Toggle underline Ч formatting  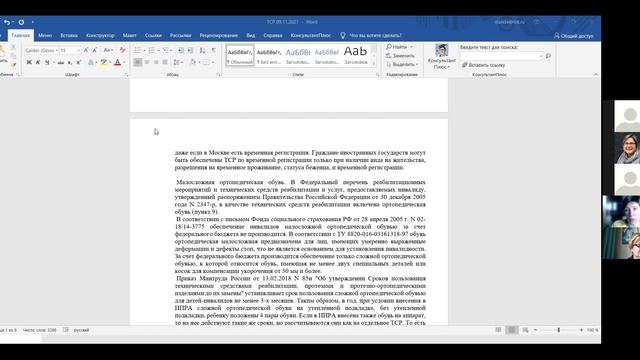[47, 62]
